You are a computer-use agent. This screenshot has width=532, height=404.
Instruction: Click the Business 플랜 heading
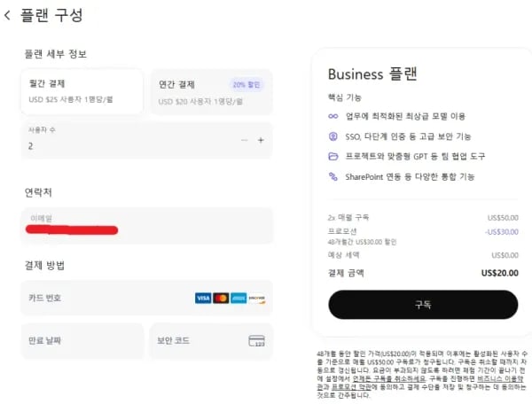(372, 74)
